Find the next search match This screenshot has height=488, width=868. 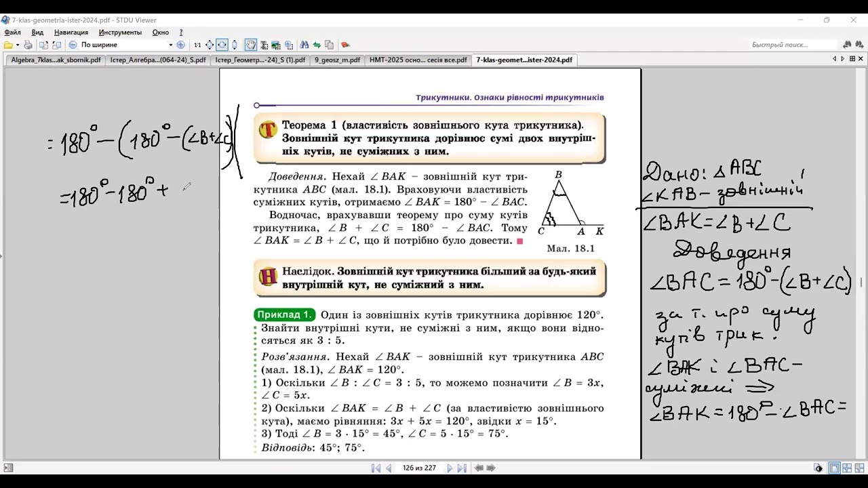click(859, 45)
